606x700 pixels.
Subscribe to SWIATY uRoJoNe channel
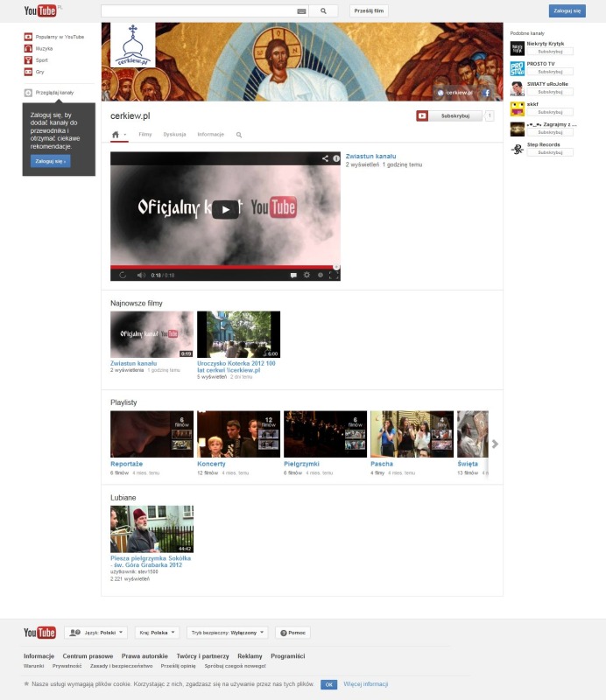550,92
